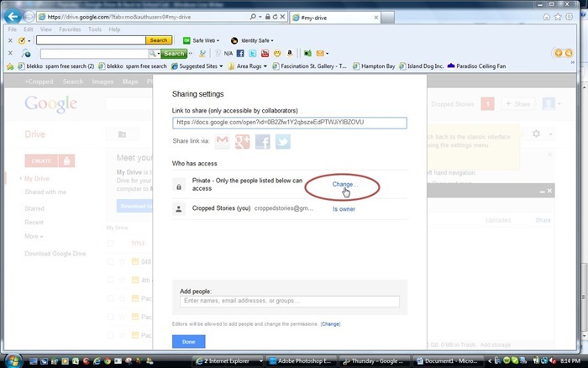Viewport: 588px width, 368px height.
Task: Click the browser Back arrow button
Action: [x=13, y=17]
